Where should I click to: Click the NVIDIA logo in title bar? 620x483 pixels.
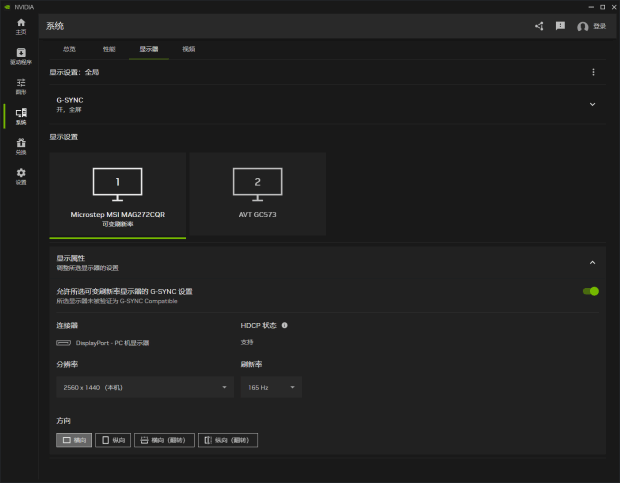pyautogui.click(x=7, y=7)
